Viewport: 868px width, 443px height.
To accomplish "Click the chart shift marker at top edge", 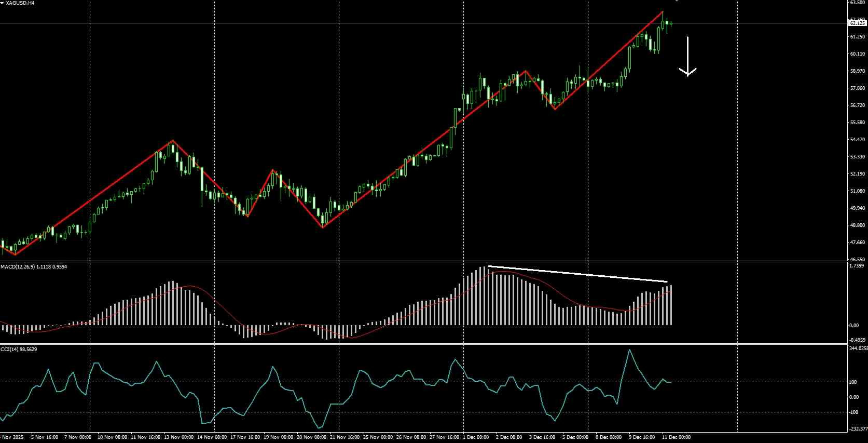I will [677, 1].
